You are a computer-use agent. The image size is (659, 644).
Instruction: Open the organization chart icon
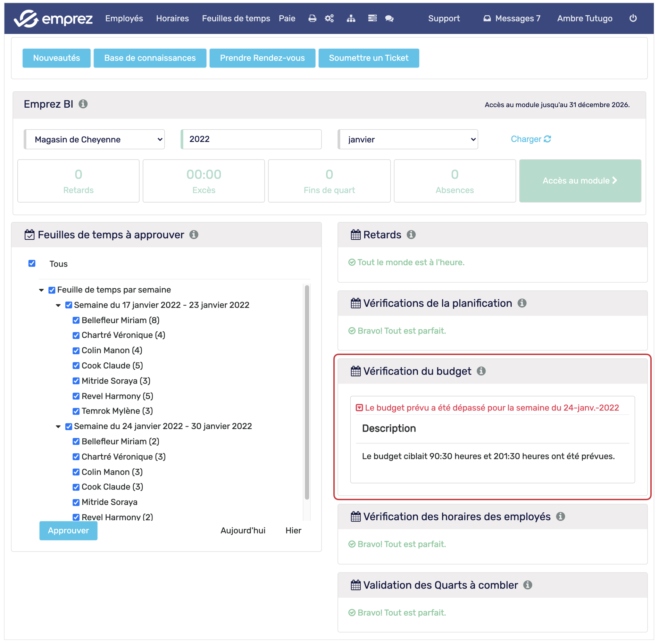point(351,18)
